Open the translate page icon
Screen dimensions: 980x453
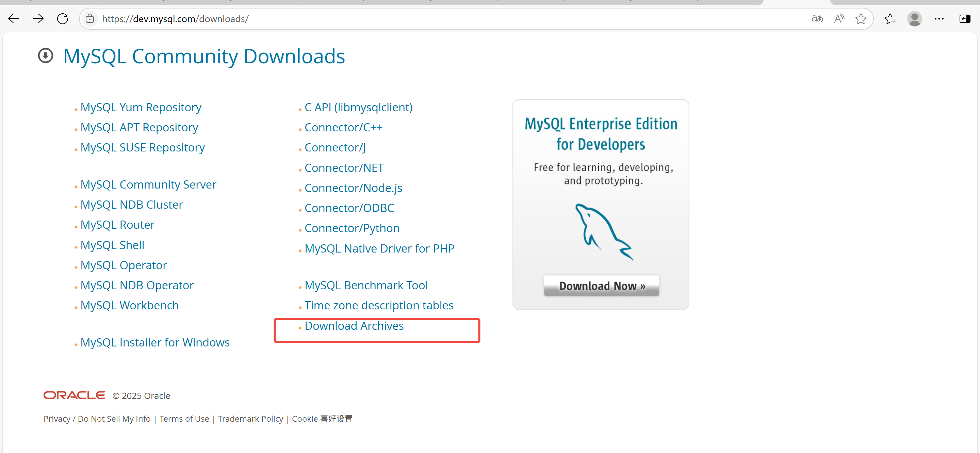pyautogui.click(x=817, y=19)
